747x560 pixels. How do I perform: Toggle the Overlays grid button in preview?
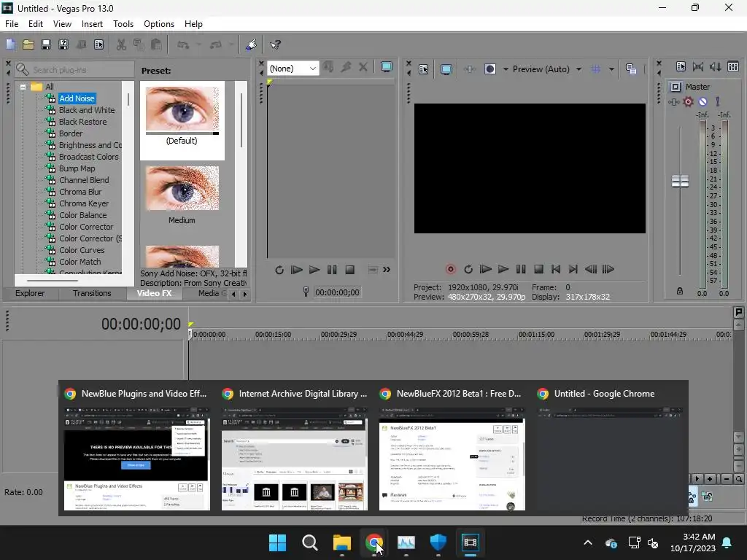[x=595, y=69]
